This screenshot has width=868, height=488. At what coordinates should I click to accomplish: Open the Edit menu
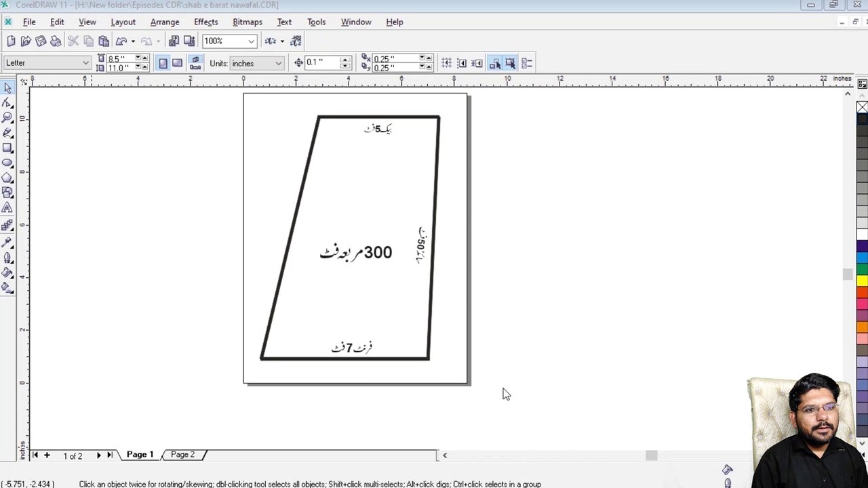click(x=57, y=22)
